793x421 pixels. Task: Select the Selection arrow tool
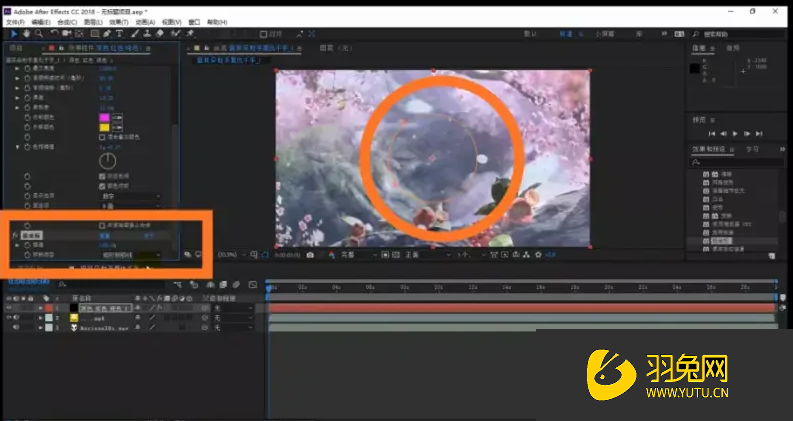tap(14, 33)
